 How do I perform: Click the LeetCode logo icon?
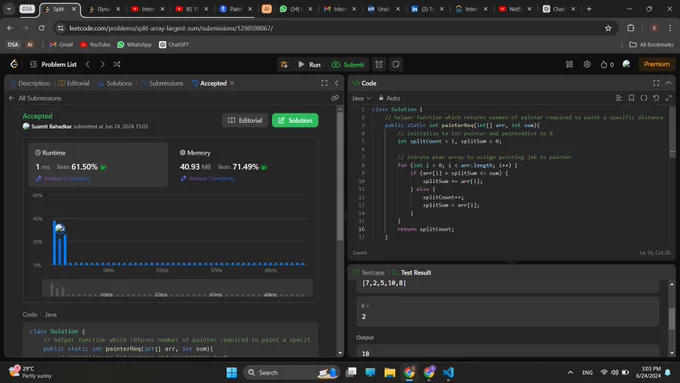[x=14, y=64]
